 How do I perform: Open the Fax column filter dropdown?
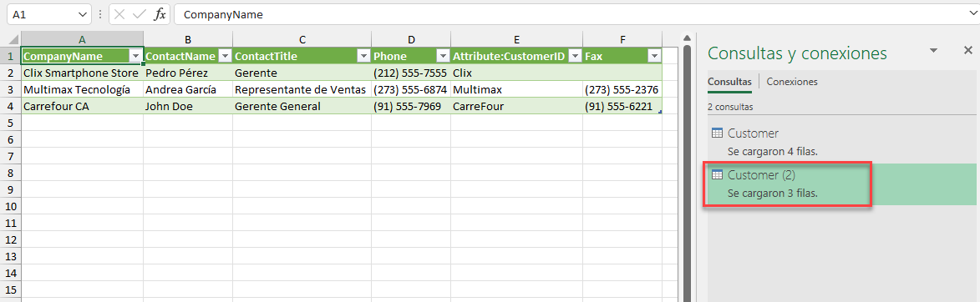pyautogui.click(x=654, y=56)
